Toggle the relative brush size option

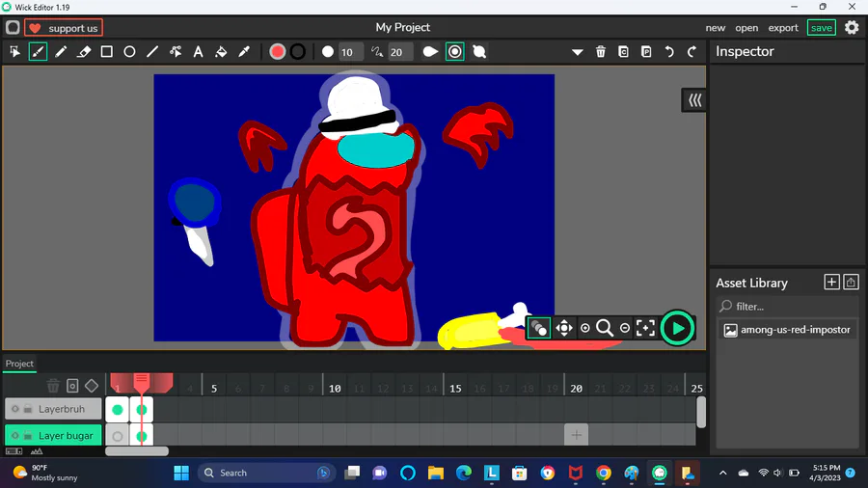point(455,52)
